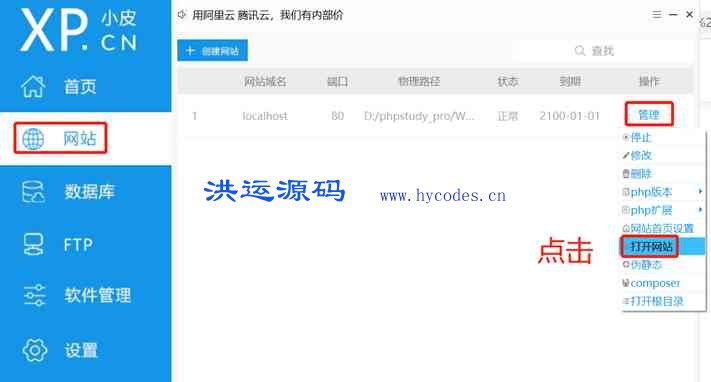The width and height of the screenshot is (711, 382).
Task: Click the pencil icon next to 修改
Action: pos(626,156)
